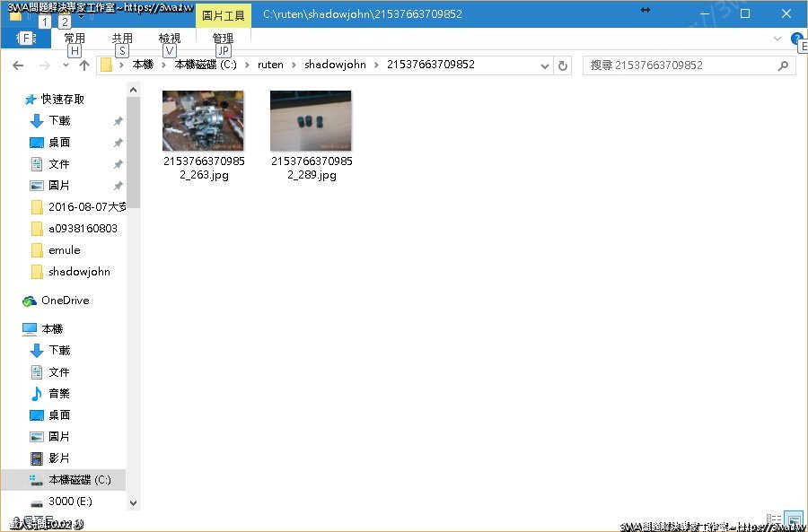Viewport: 808px width, 532px height.
Task: Switch to large thumbnails view in status bar
Action: [794, 519]
